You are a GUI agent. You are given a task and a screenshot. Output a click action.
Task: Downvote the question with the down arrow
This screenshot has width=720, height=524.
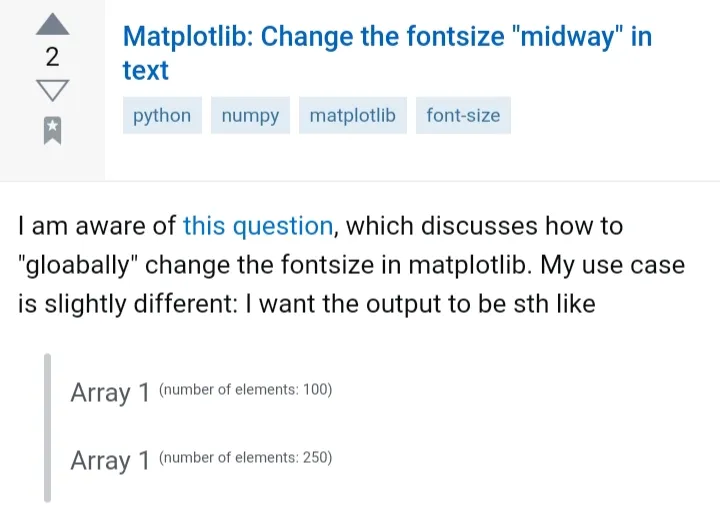coord(52,91)
